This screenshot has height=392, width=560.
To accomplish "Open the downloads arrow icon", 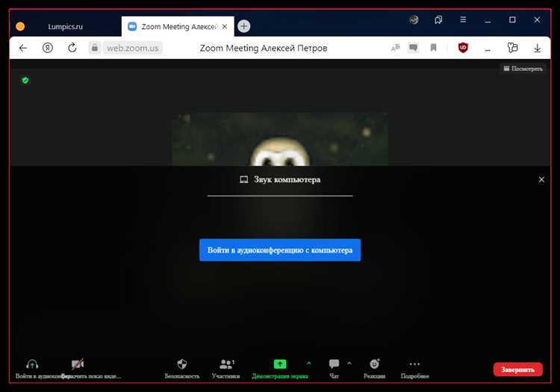I will click(x=537, y=48).
